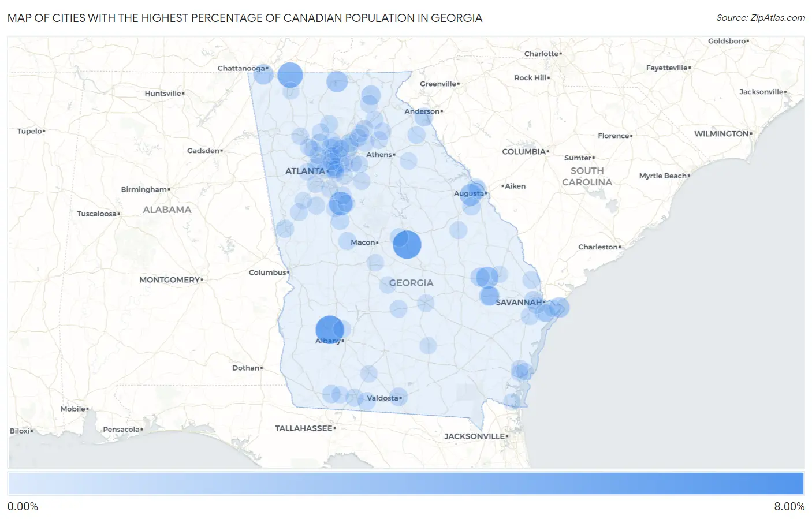Click the SAVANNAH city label
This screenshot has width=812, height=519.
tap(519, 302)
